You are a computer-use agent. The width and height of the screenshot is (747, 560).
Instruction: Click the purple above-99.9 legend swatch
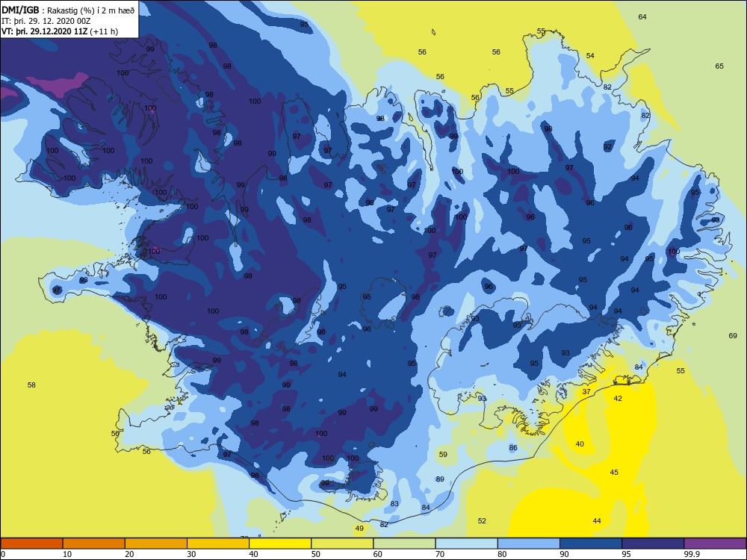click(715, 544)
